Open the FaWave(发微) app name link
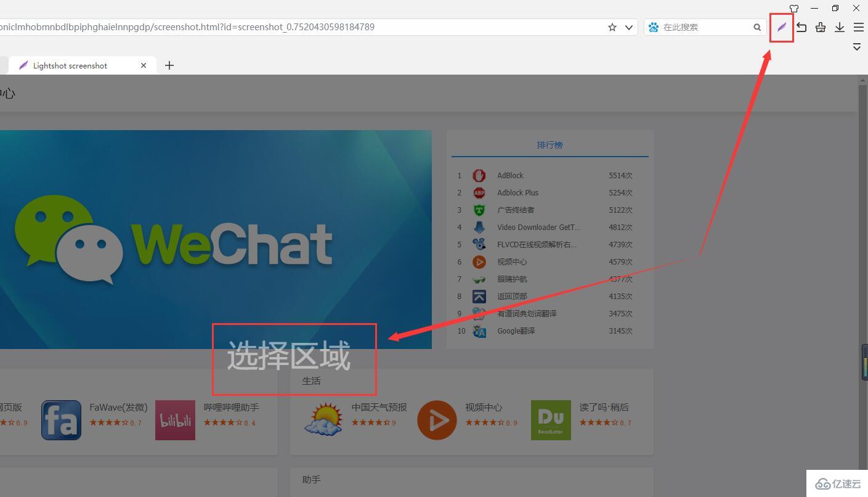The height and width of the screenshot is (497, 868). [119, 408]
